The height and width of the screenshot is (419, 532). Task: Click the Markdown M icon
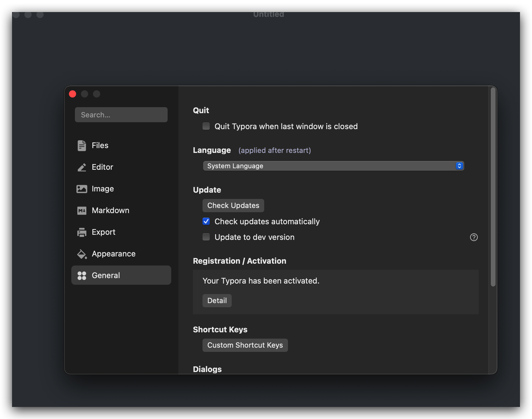[82, 210]
